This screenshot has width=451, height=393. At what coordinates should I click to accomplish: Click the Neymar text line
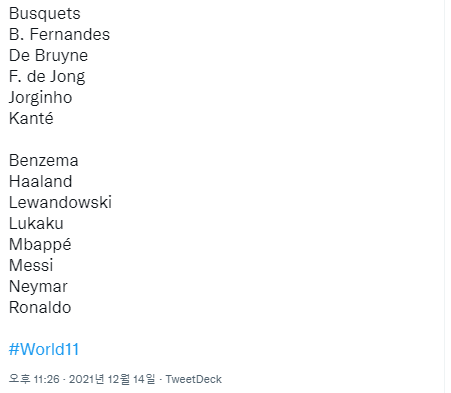38,286
